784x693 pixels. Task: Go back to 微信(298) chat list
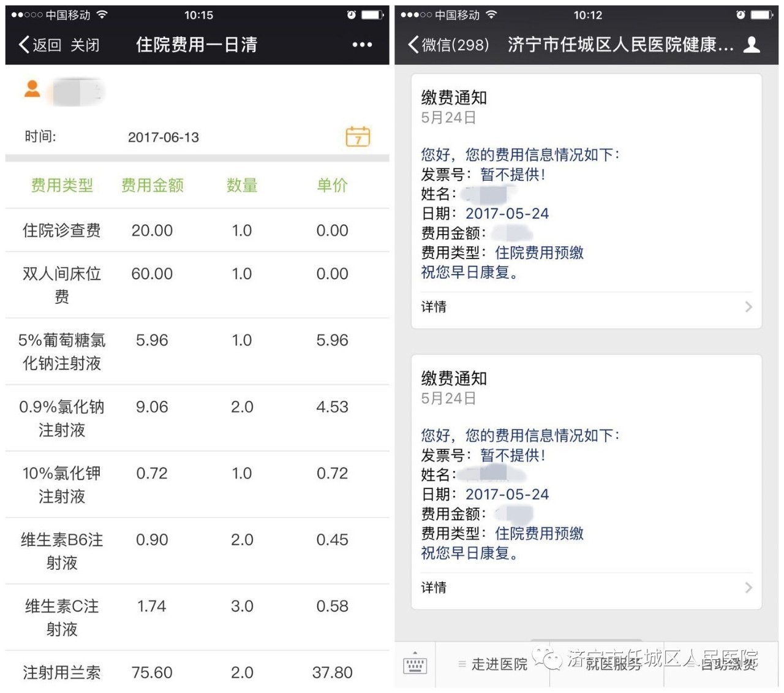pyautogui.click(x=448, y=45)
